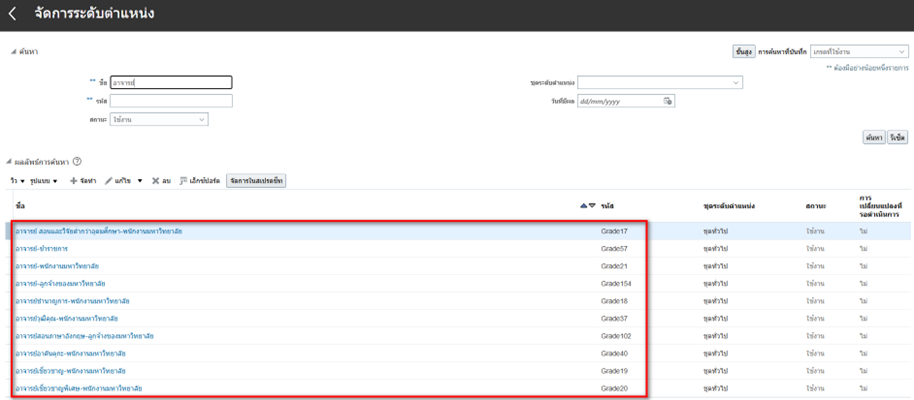Screen dimensions: 914x400
Task: Click the back arrow in the header
Action: 13,14
